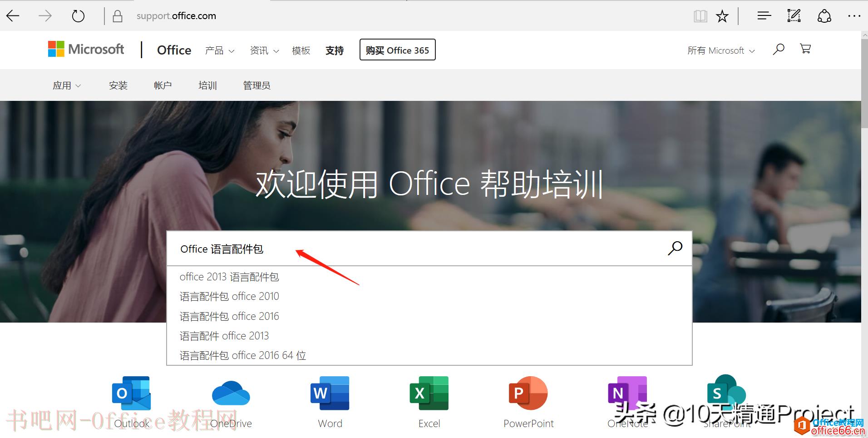Click the share icon in browser toolbar
Viewport: 868px width, 438px height.
[824, 16]
